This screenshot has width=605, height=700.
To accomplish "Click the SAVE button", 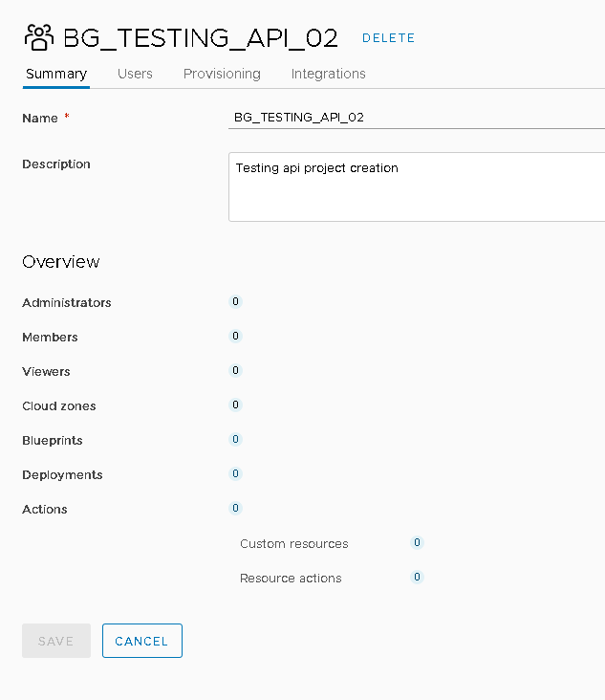I will click(x=56, y=641).
